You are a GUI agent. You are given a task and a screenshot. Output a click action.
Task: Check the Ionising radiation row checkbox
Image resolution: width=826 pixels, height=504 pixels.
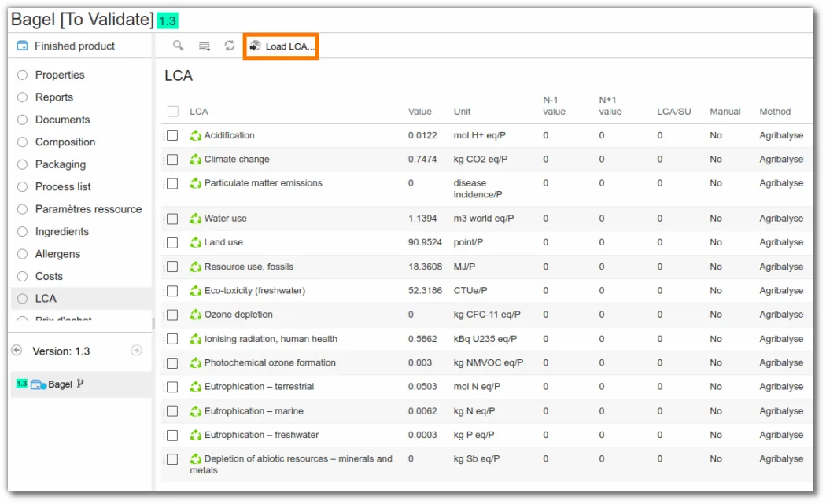point(172,339)
